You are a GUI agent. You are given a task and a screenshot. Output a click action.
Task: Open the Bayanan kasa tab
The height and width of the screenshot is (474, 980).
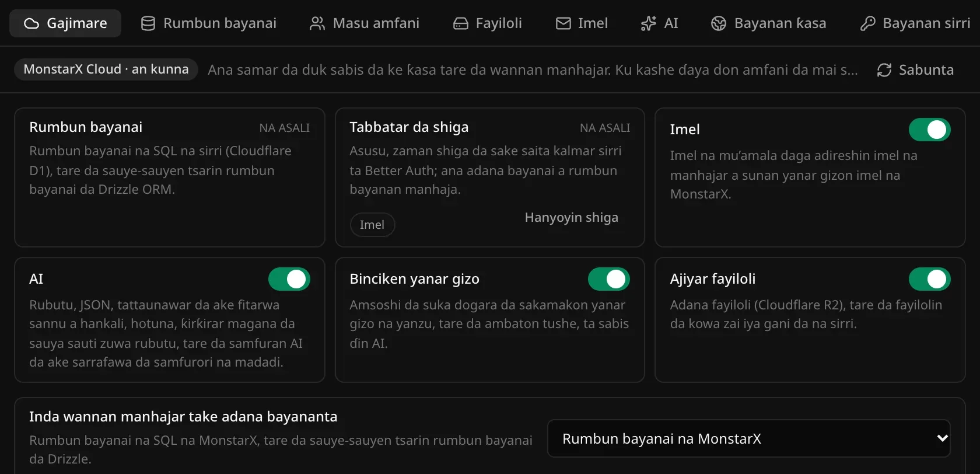coord(769,23)
